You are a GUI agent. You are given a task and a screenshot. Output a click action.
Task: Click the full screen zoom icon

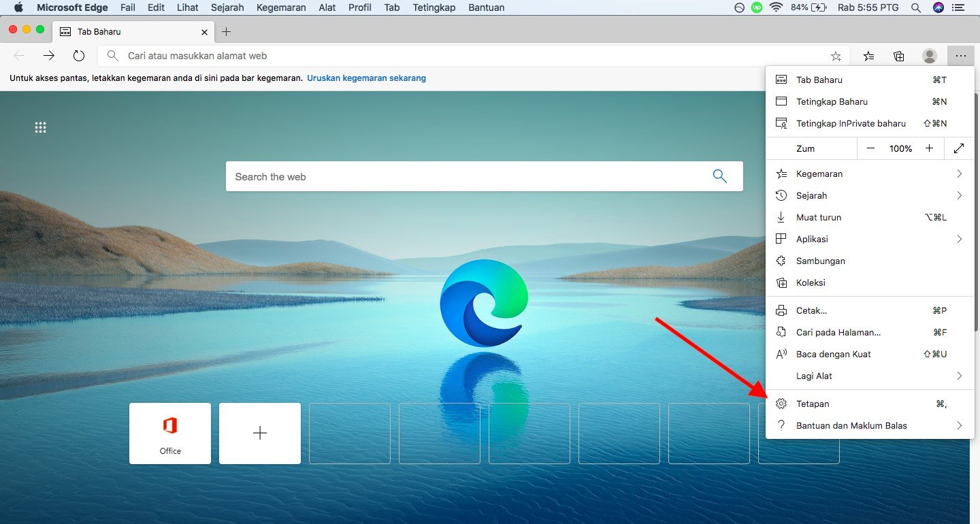[959, 148]
